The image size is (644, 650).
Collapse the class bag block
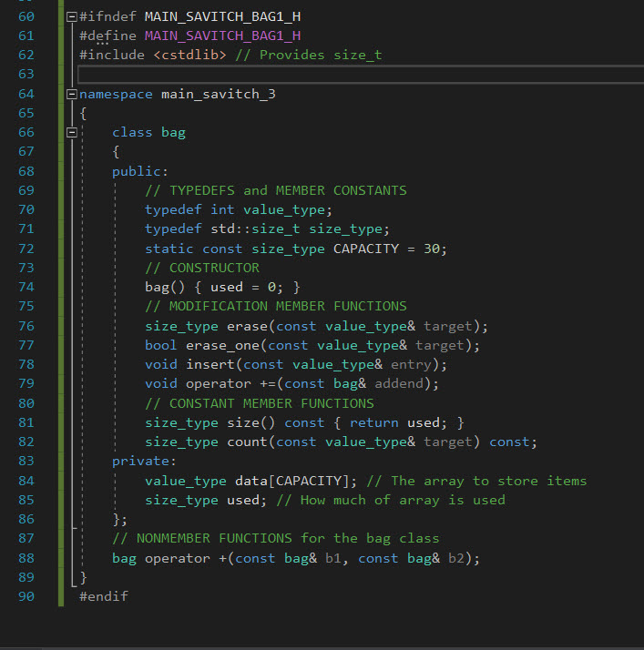point(72,132)
